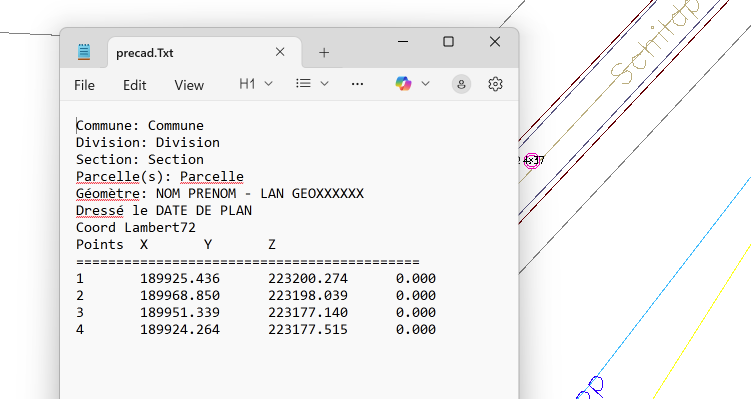Click the magenta circle point marker
The height and width of the screenshot is (399, 751).
point(532,160)
